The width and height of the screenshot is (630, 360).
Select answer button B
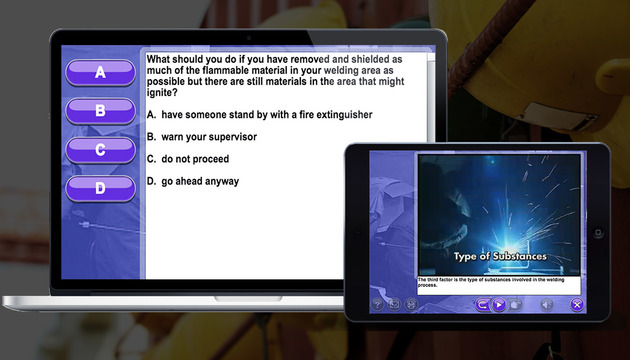point(100,111)
